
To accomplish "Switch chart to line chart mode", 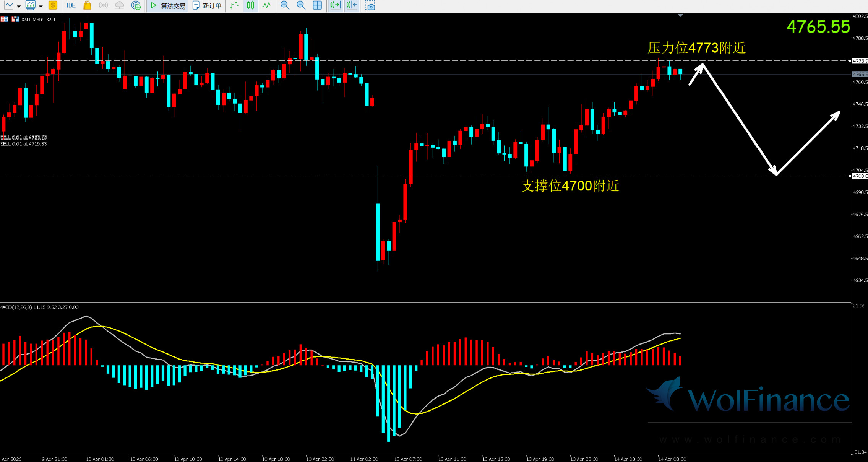I will [267, 5].
